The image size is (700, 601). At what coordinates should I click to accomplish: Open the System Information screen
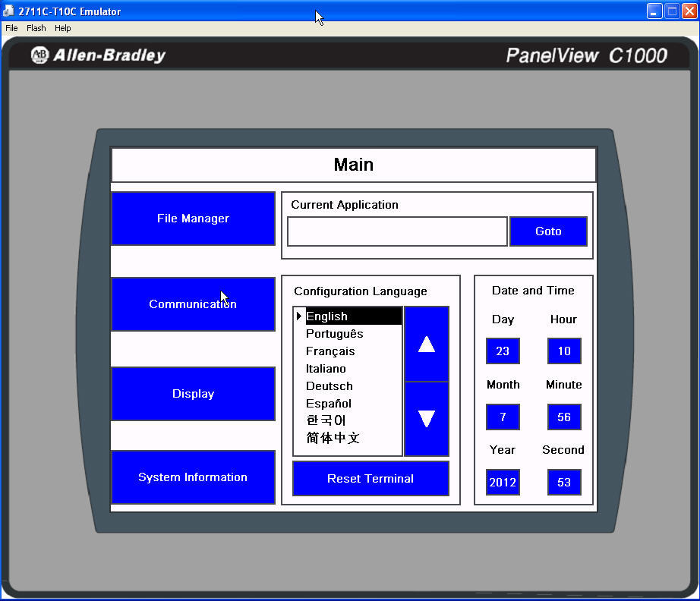coord(193,477)
